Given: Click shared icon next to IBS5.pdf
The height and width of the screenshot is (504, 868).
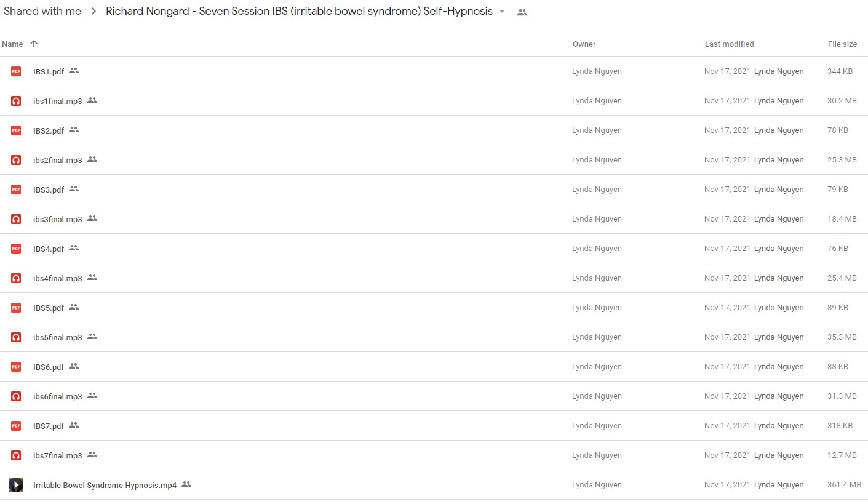Looking at the screenshot, I should (x=74, y=307).
